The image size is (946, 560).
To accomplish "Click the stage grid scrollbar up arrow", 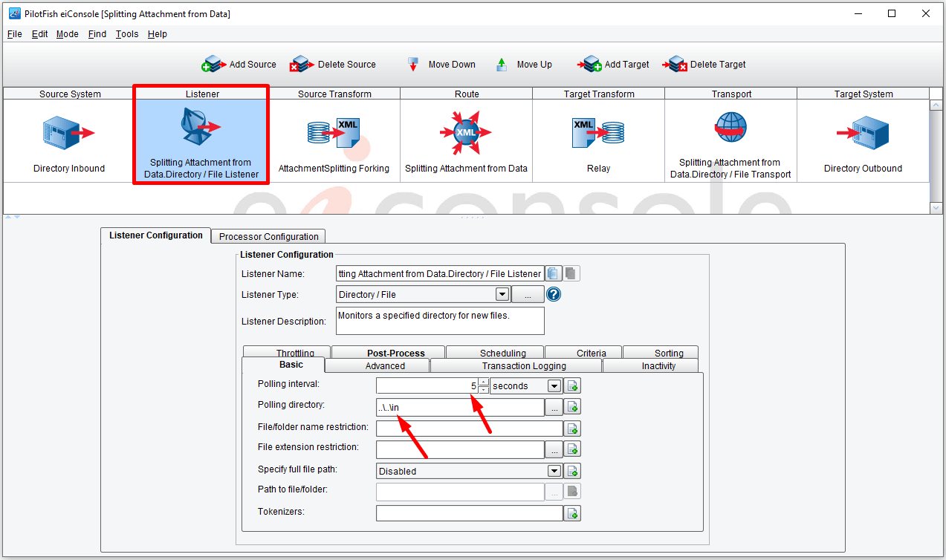I will 936,105.
